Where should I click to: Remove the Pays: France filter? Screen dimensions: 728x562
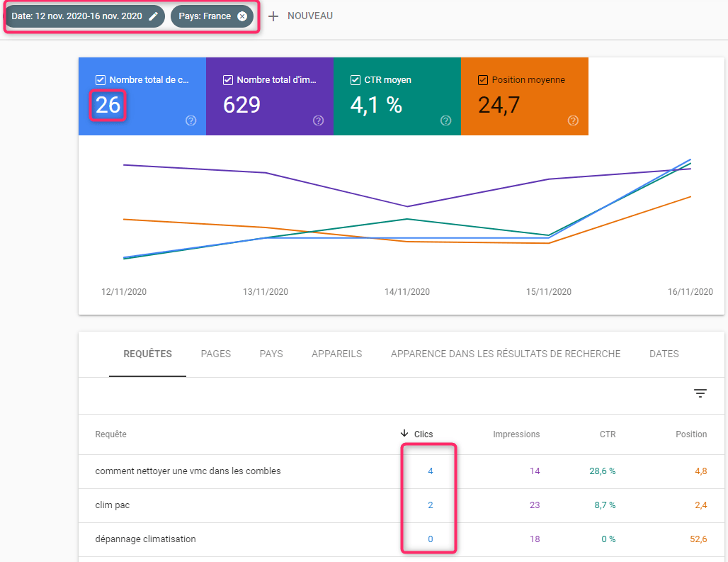click(242, 16)
